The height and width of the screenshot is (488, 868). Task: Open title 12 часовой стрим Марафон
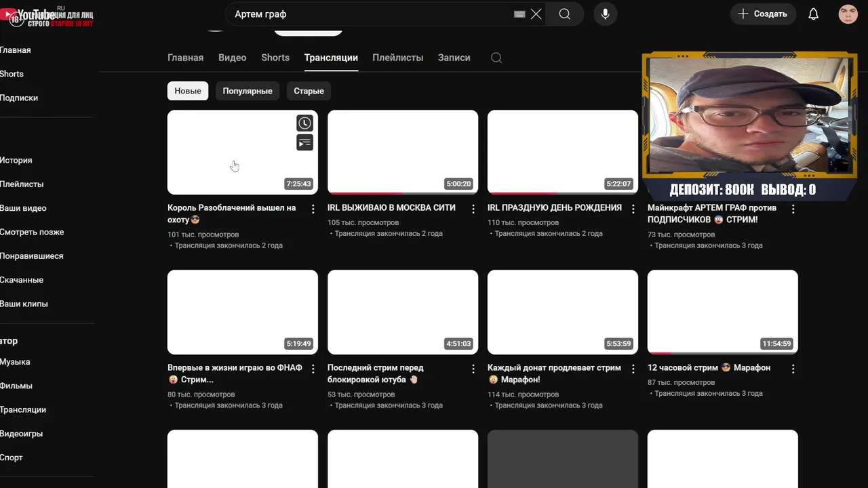(709, 367)
